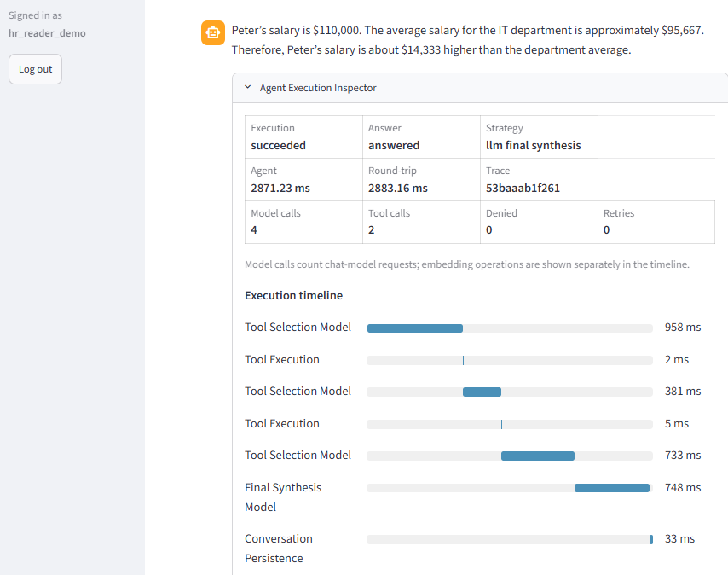Click the 2 ms Tool Execution marker
Screen dimensions: 728x575
point(464,360)
